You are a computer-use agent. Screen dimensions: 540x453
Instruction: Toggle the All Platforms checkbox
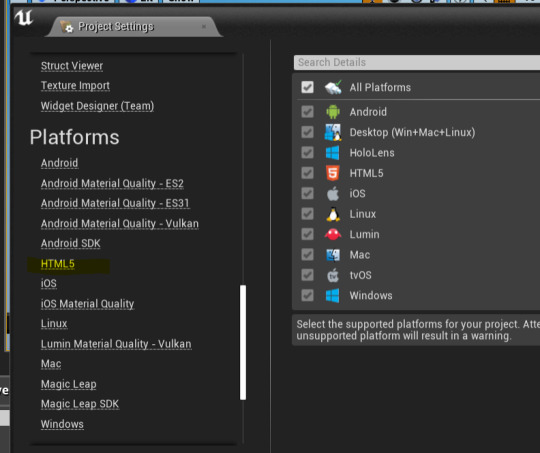[307, 87]
